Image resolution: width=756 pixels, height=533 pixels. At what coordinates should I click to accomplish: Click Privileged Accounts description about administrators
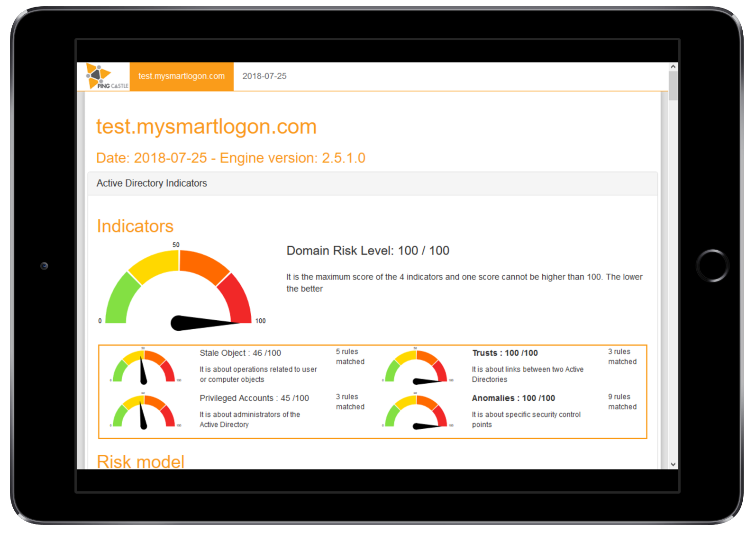[x=250, y=419]
